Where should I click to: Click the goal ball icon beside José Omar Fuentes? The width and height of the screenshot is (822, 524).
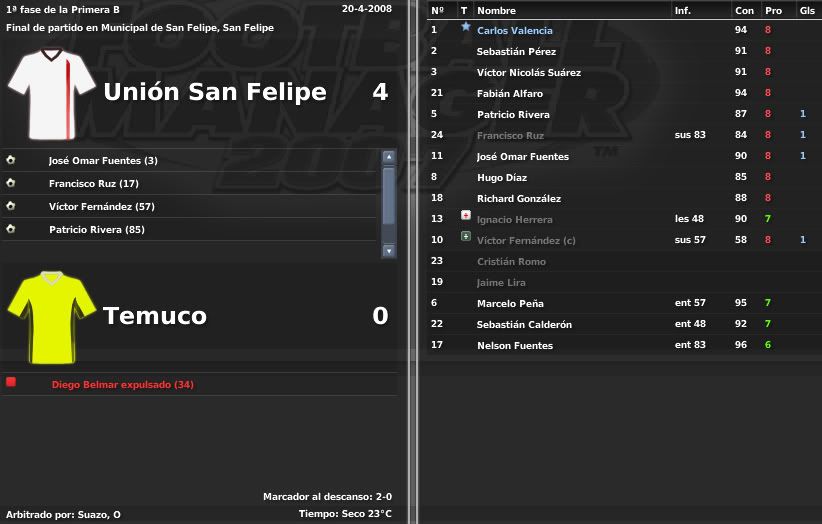(10, 160)
